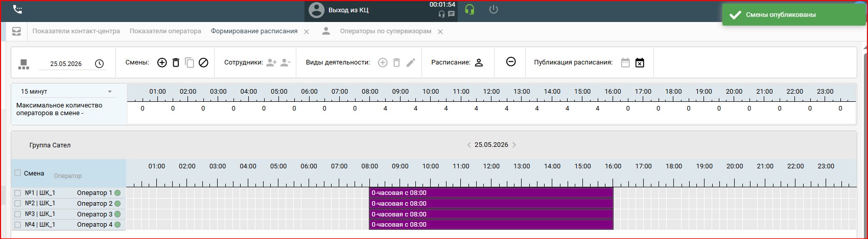Click the Смены опубликованы notification text
Viewport: 868px width, 239px height.
click(781, 15)
